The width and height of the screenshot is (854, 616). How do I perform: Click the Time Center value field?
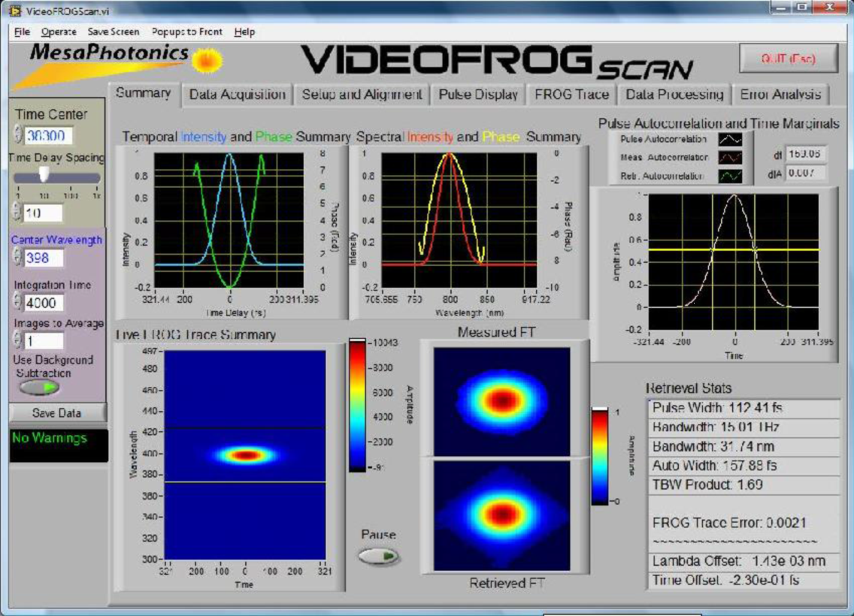click(x=48, y=135)
